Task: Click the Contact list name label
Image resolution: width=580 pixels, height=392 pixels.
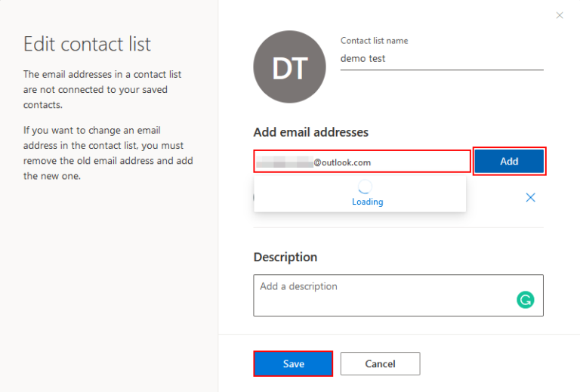Action: click(x=375, y=41)
